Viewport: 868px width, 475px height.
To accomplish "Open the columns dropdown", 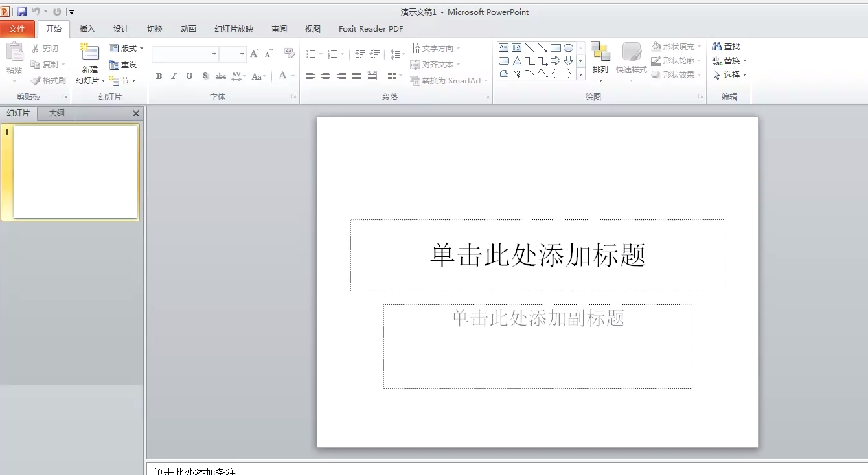I will 394,76.
